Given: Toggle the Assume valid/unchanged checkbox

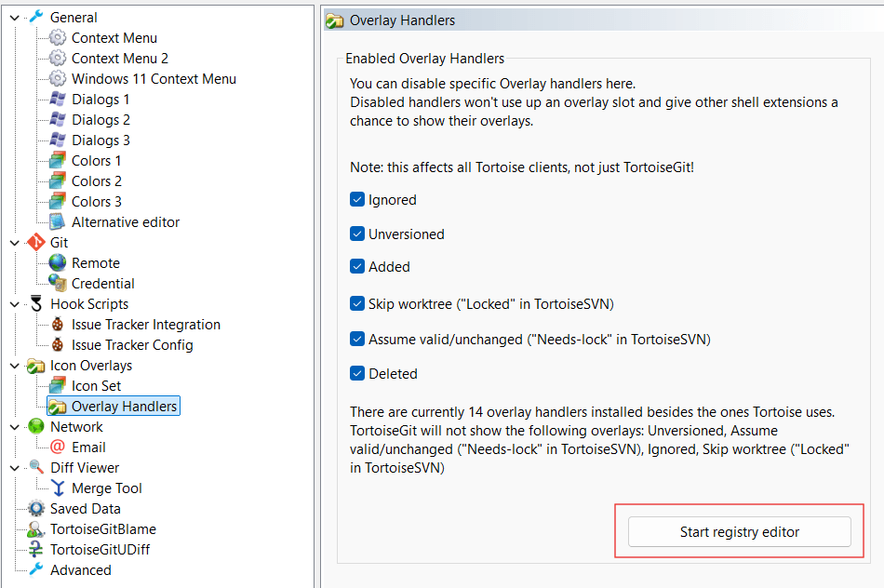Looking at the screenshot, I should click(x=357, y=339).
